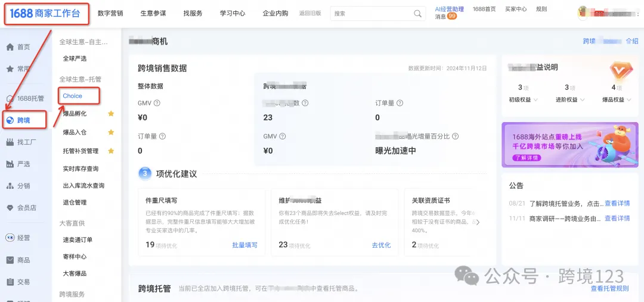644x302 pixels.
Task: Open 托管补货管理 submenu item
Action: [80, 151]
